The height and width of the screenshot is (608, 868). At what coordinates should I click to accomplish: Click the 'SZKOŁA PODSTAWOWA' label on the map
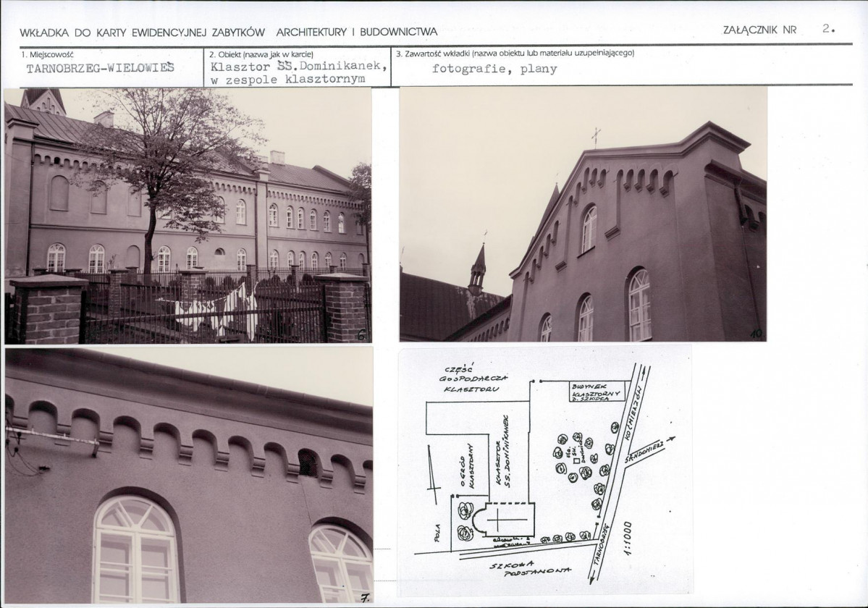(x=529, y=569)
